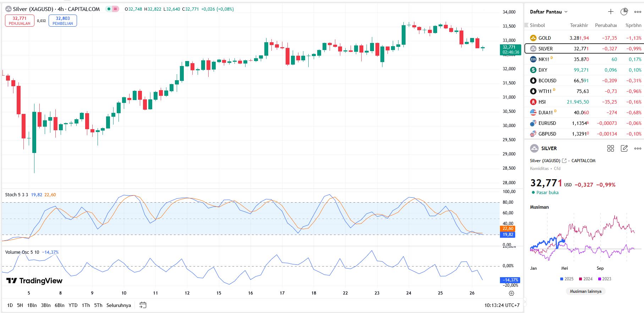Click external link icon next to Silver (XAGUSD)

[x=564, y=161]
